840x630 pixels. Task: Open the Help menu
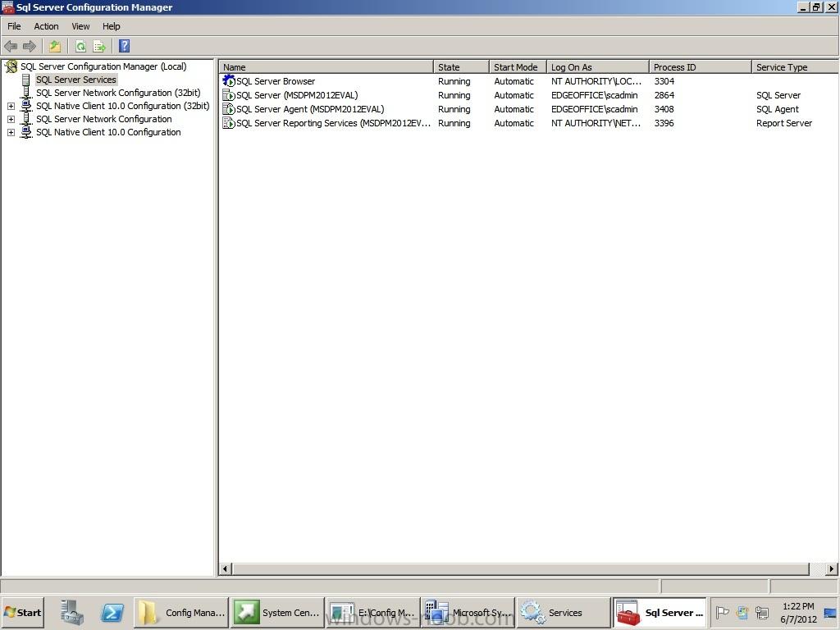coord(112,26)
